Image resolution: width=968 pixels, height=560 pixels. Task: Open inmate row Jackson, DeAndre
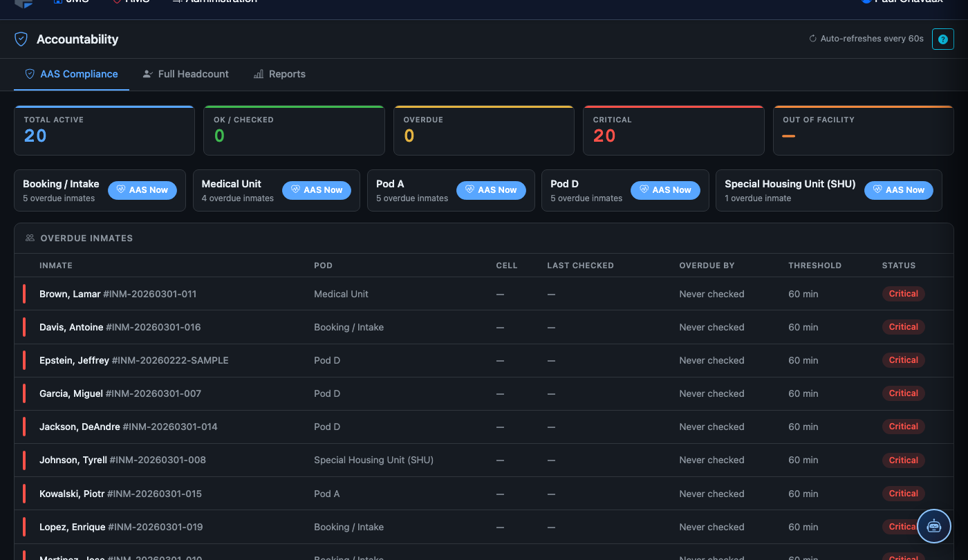click(484, 427)
